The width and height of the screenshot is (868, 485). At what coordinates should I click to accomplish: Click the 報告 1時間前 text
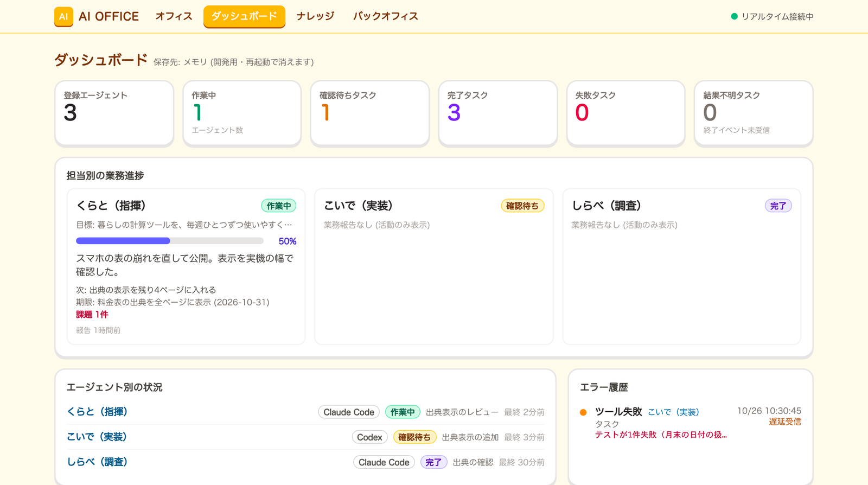(x=98, y=330)
